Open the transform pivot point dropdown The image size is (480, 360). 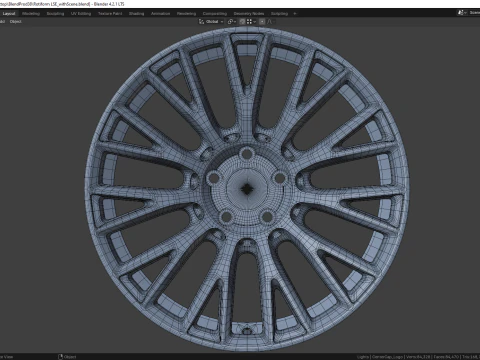coord(232,22)
